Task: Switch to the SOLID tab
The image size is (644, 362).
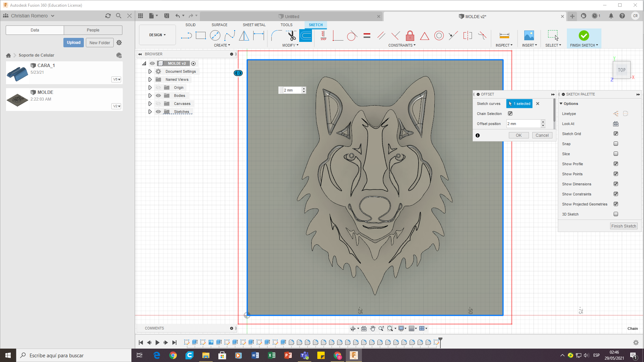Action: tap(191, 25)
